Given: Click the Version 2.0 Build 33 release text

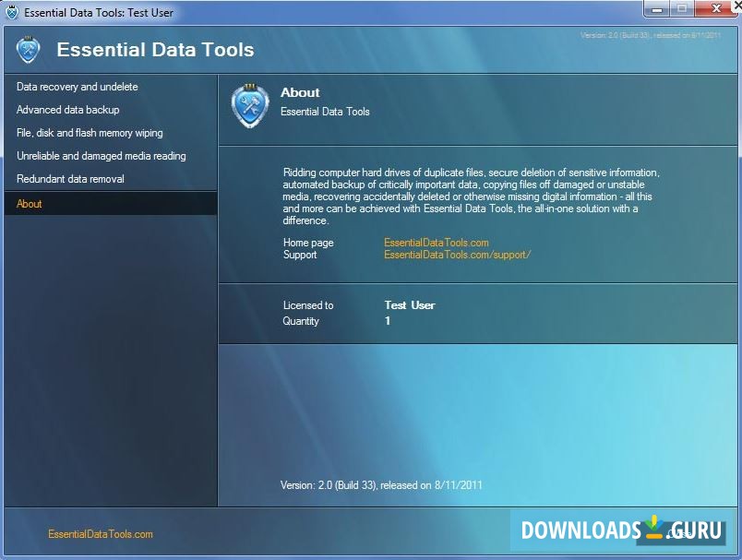Looking at the screenshot, I should pos(380,484).
